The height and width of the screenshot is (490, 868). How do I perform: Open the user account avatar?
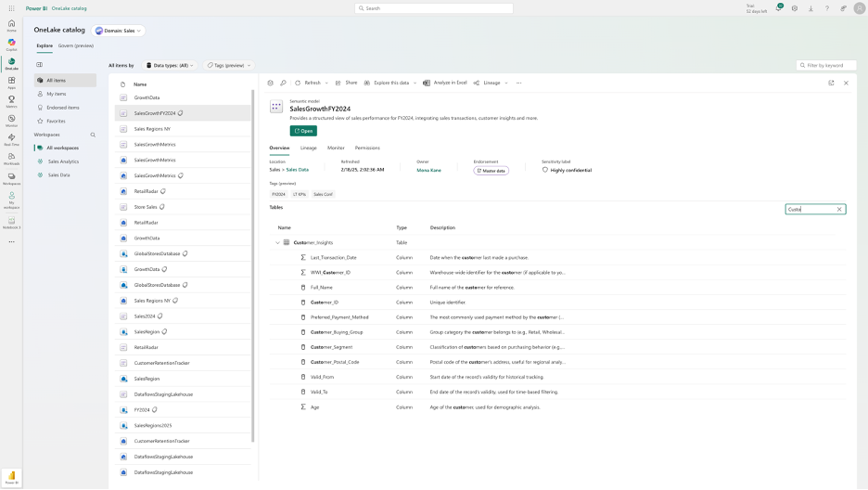pyautogui.click(x=859, y=8)
